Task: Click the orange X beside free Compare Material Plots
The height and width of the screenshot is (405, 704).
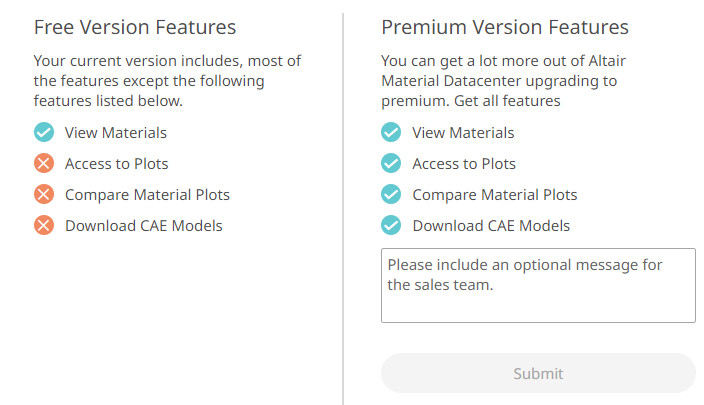Action: (43, 194)
